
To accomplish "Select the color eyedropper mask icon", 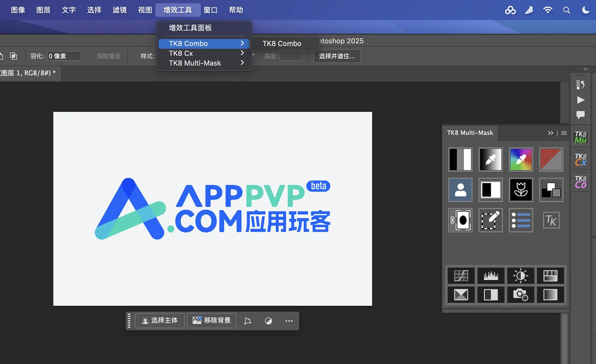I will [x=521, y=160].
